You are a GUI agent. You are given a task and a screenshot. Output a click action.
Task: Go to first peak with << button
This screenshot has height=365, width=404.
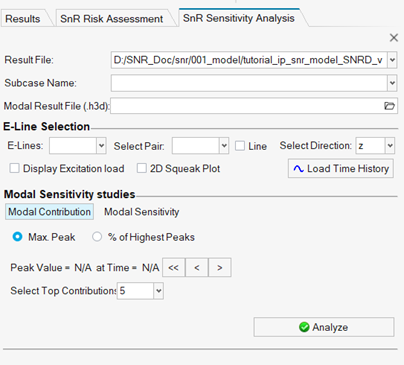[174, 267]
